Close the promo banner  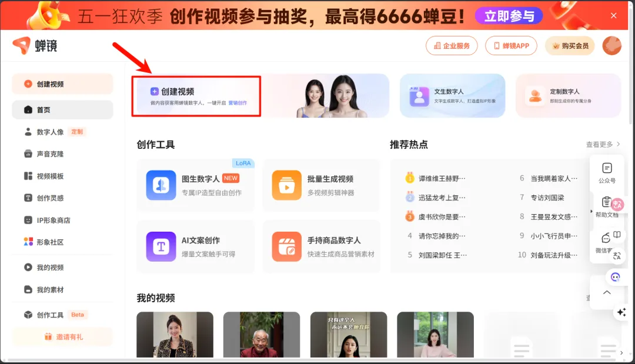(613, 15)
